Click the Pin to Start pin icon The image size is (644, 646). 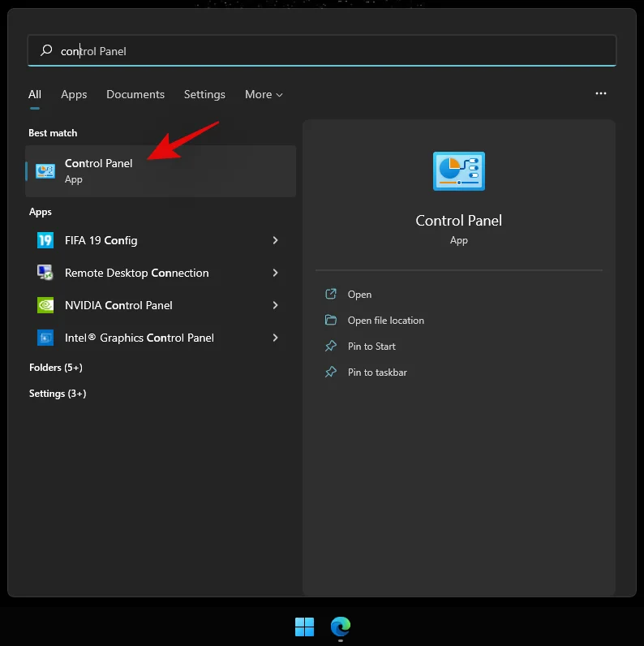coord(331,346)
